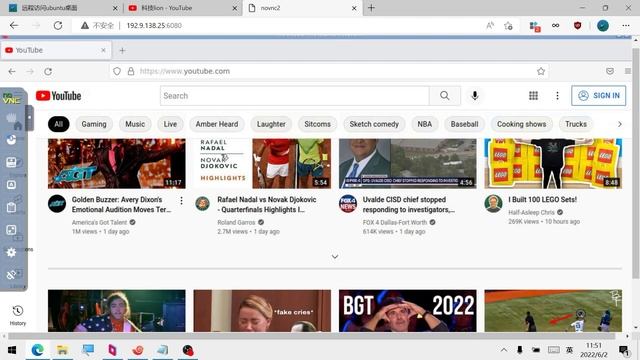This screenshot has height=360, width=640.
Task: Click the Edge red shield extension icon
Action: 577,26
